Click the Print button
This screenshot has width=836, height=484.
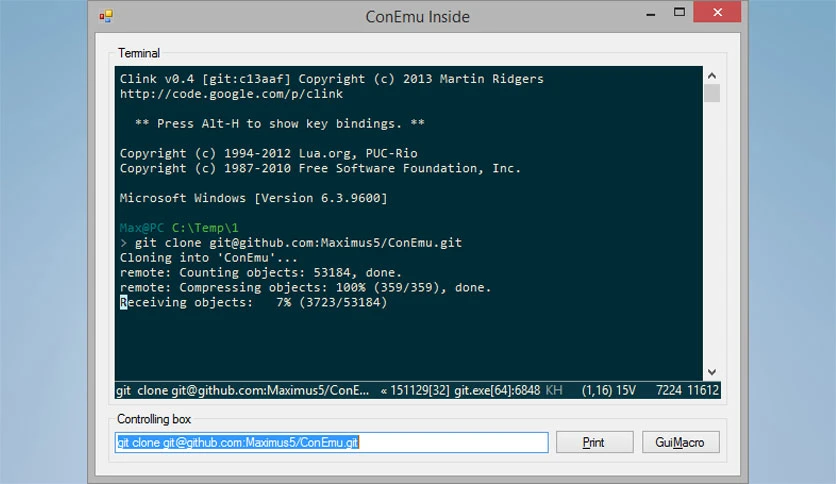[x=594, y=442]
